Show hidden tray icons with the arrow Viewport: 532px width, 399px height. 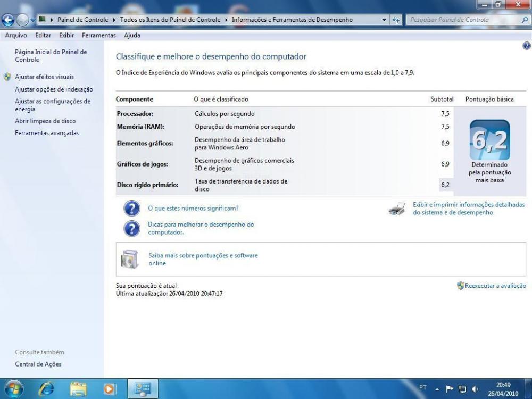tap(437, 388)
